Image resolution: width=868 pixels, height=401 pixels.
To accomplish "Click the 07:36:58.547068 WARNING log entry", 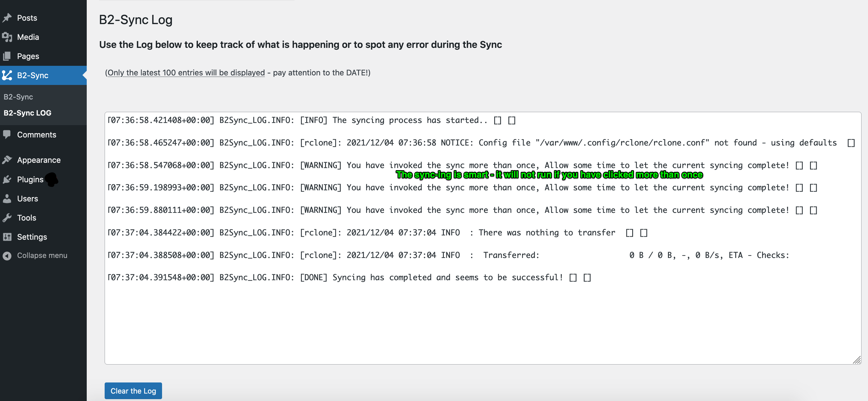I will [462, 165].
